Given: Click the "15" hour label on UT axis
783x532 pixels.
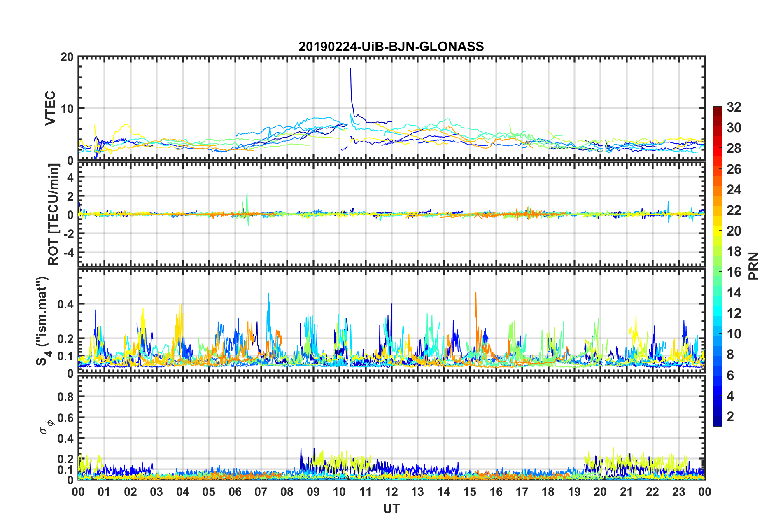Looking at the screenshot, I should (x=470, y=492).
